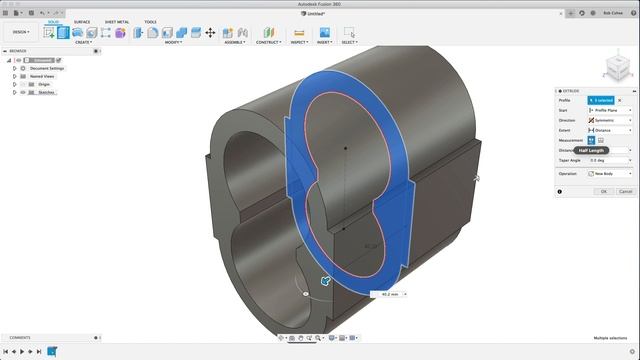
Task: Click the Offset Plane construct icon
Action: pos(269,33)
